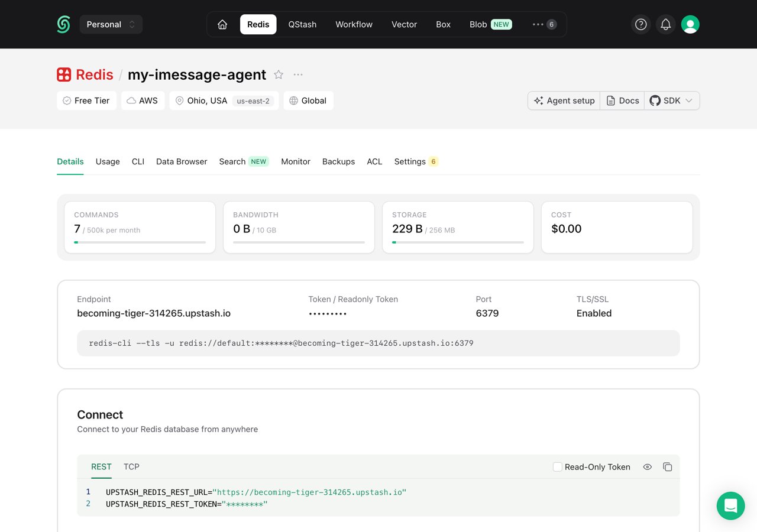Image resolution: width=757 pixels, height=532 pixels.
Task: Click the Free Tier badge
Action: click(86, 100)
